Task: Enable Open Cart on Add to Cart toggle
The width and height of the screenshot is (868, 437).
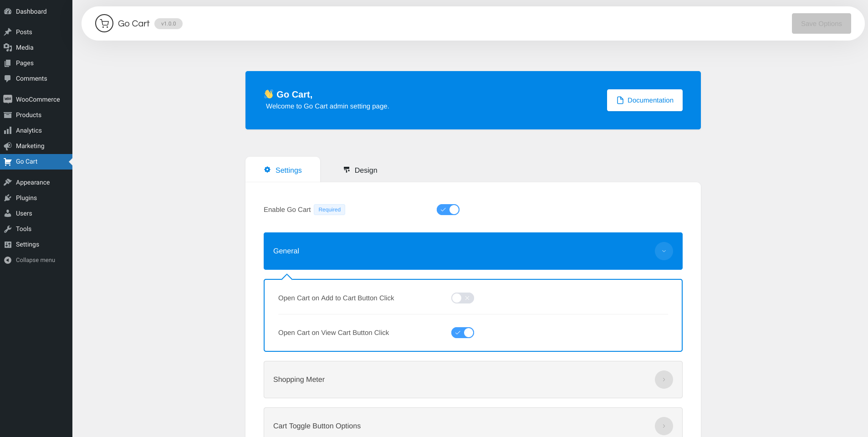Action: [x=462, y=298]
